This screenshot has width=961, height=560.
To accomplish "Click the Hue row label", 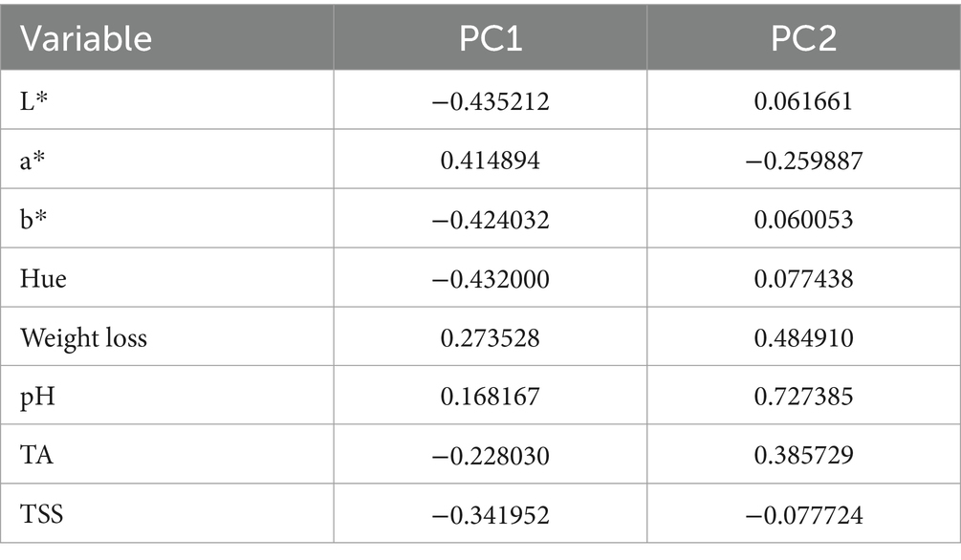I will [43, 279].
